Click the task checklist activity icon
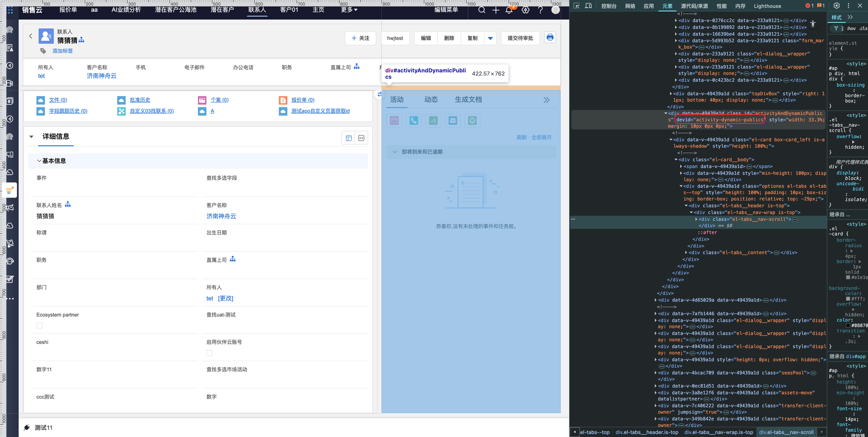The width and height of the screenshot is (868, 437). click(433, 121)
